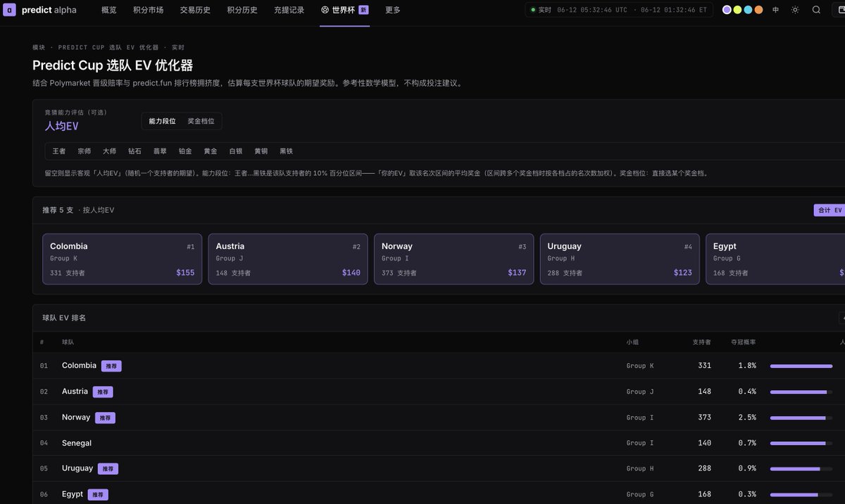This screenshot has width=845, height=504.
Task: Open the Colombia recommendation card
Action: point(122,259)
